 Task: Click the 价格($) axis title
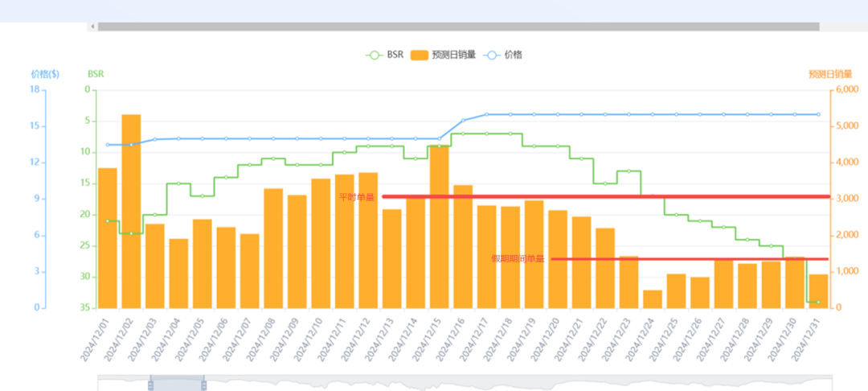coord(45,74)
